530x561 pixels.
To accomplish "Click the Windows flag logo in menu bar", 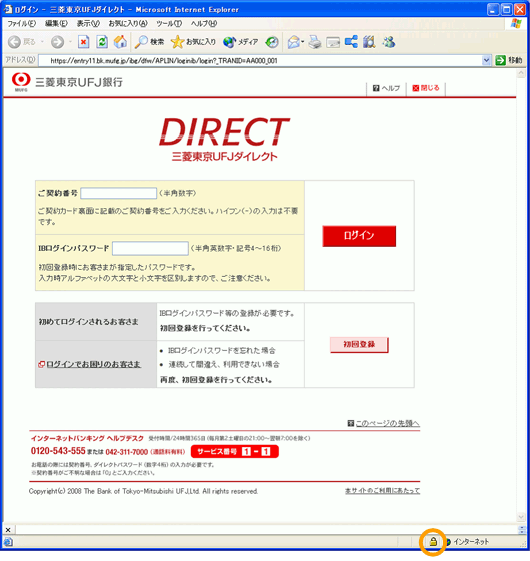I will 516,24.
